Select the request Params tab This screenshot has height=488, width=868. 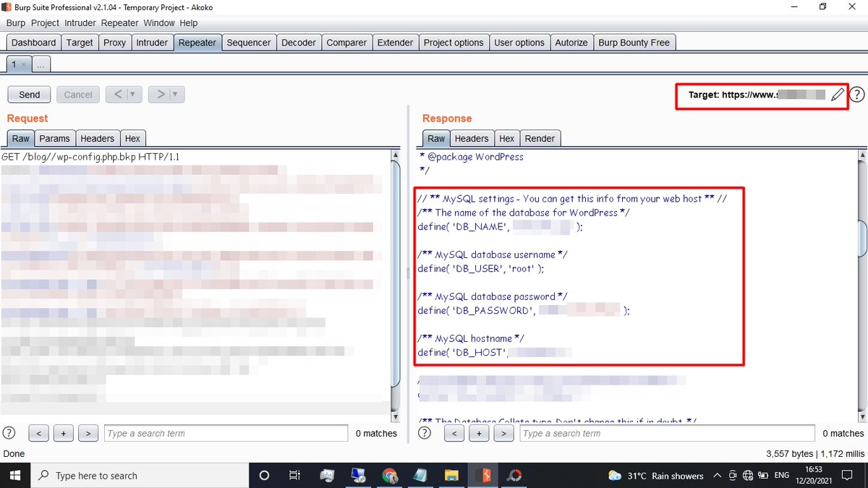tap(55, 138)
